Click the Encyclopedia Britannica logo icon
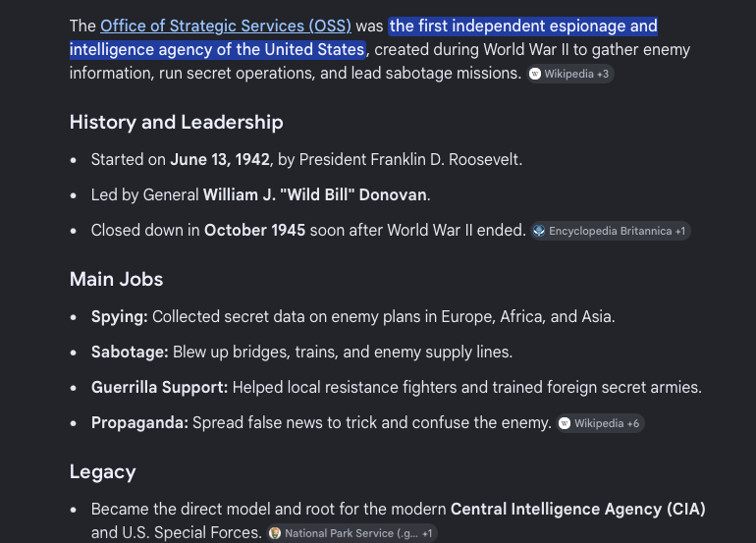The width and height of the screenshot is (756, 543). click(539, 231)
